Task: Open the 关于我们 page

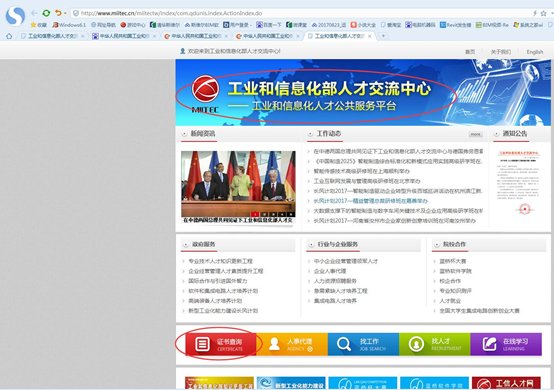Action: (501, 52)
